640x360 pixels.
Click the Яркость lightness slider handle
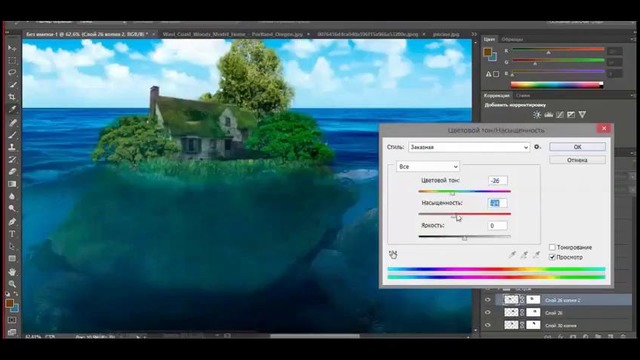click(464, 238)
